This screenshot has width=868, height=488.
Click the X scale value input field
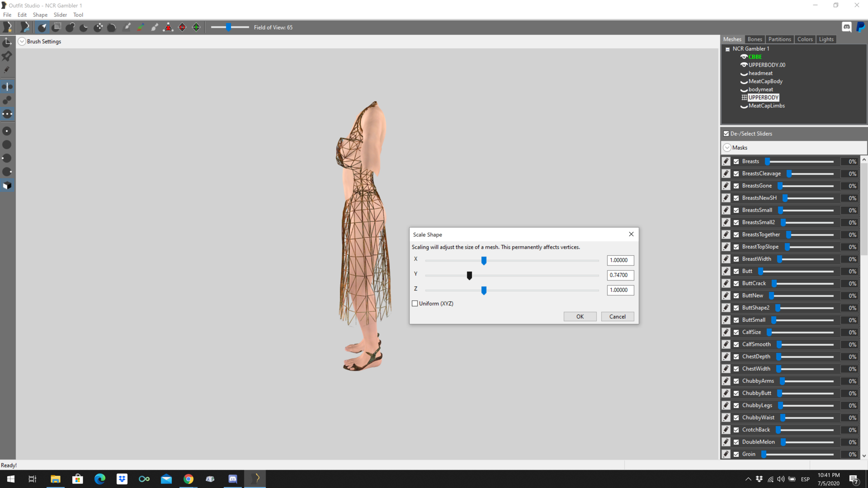pyautogui.click(x=620, y=260)
